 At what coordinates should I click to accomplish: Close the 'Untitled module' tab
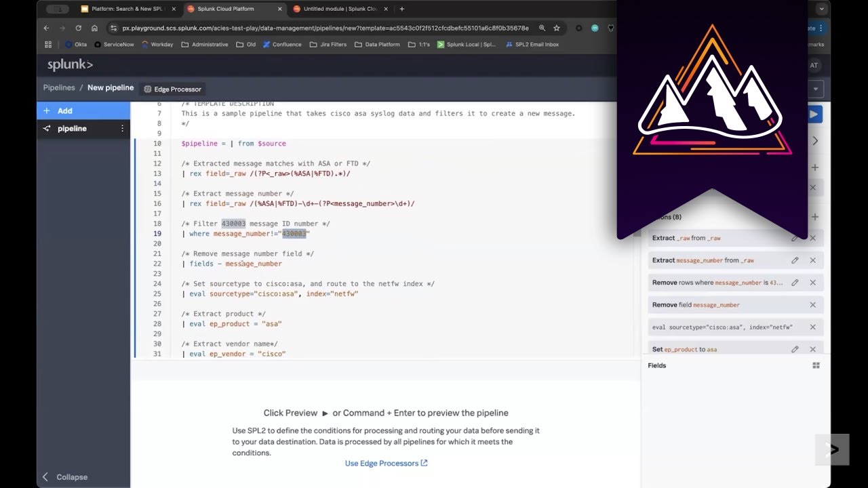click(387, 9)
